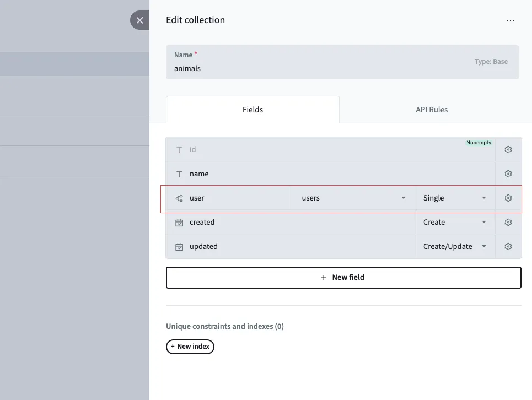532x400 pixels.
Task: Open the Create dropdown for created field
Action: click(x=453, y=222)
